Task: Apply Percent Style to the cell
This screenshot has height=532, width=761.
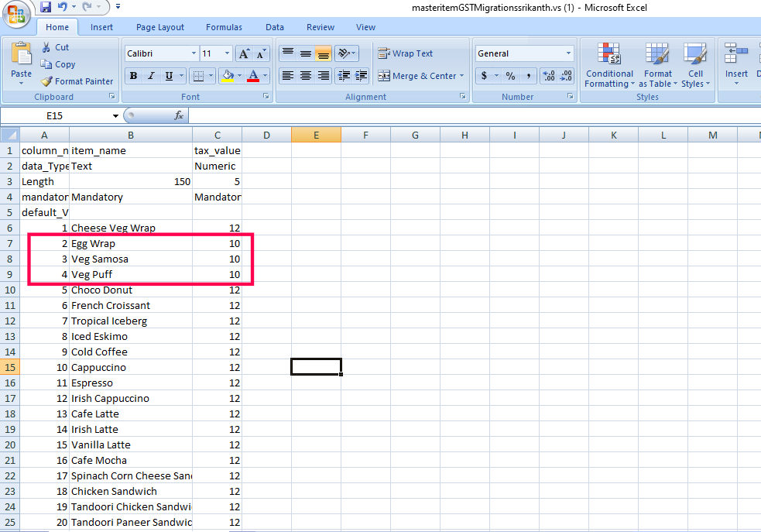Action: point(510,76)
